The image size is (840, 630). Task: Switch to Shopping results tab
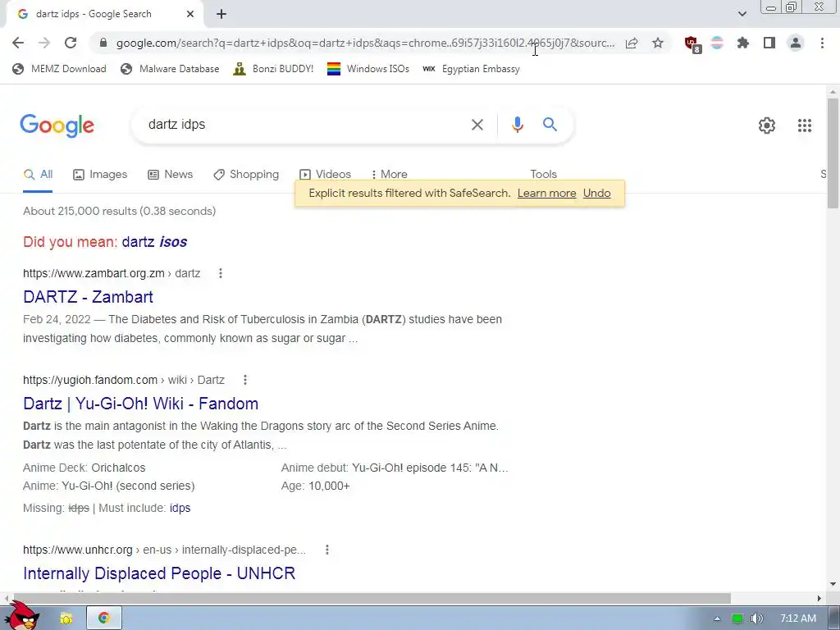tap(246, 175)
